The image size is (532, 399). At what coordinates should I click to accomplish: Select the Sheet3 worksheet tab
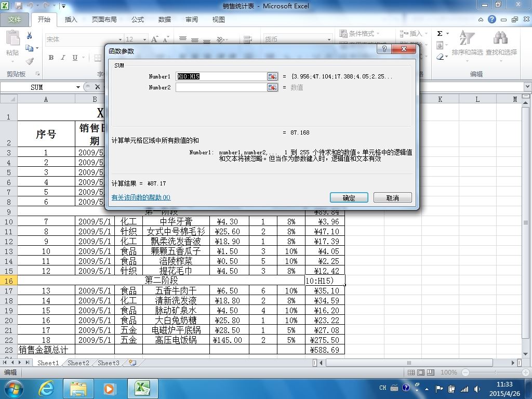click(x=108, y=363)
